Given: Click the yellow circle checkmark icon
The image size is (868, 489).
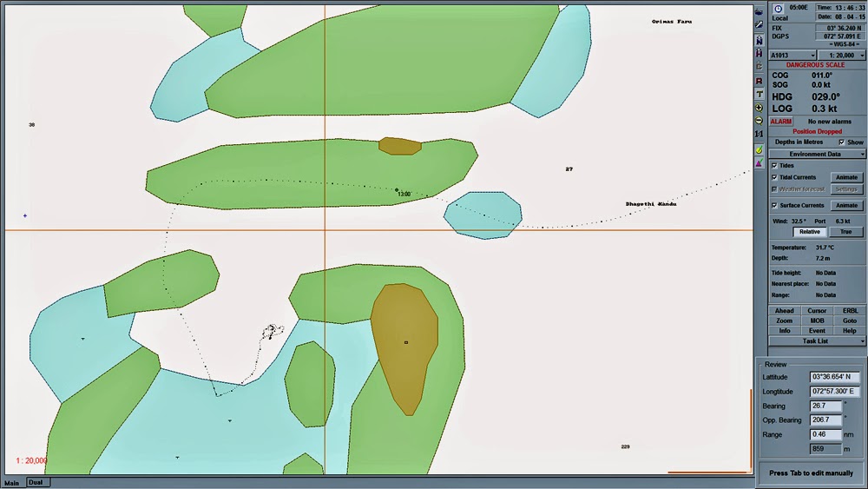Looking at the screenshot, I should pos(759,149).
